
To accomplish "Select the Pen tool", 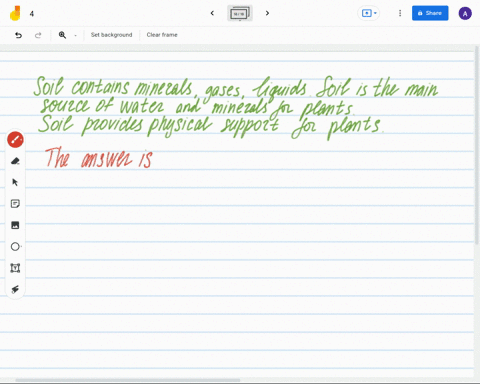I will click(15, 140).
